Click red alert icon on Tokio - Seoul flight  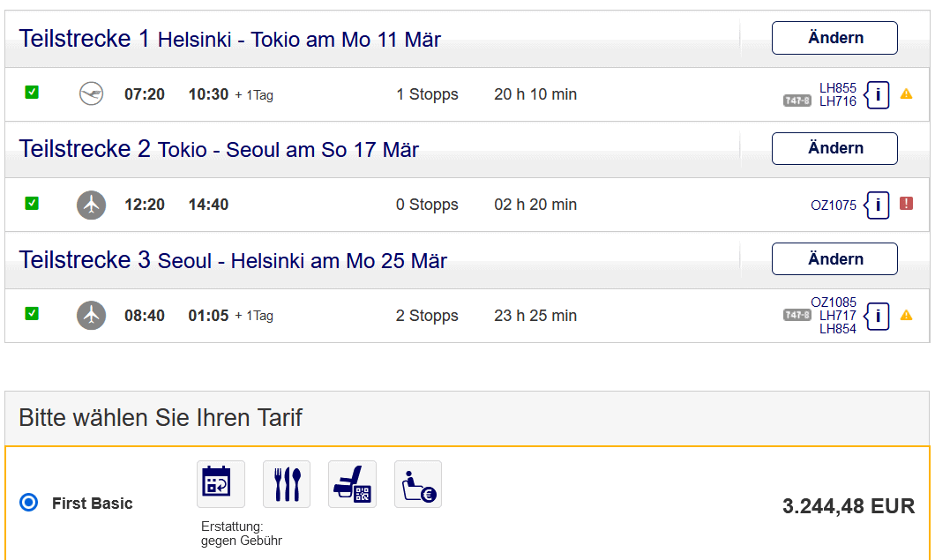click(906, 204)
